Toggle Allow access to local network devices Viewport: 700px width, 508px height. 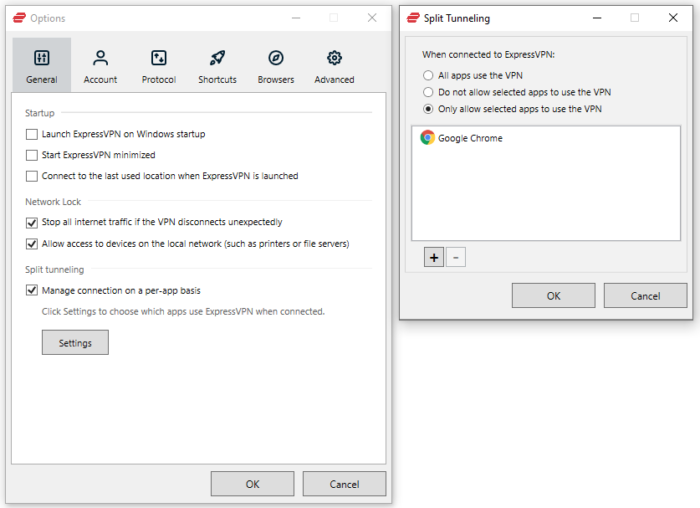pos(32,244)
